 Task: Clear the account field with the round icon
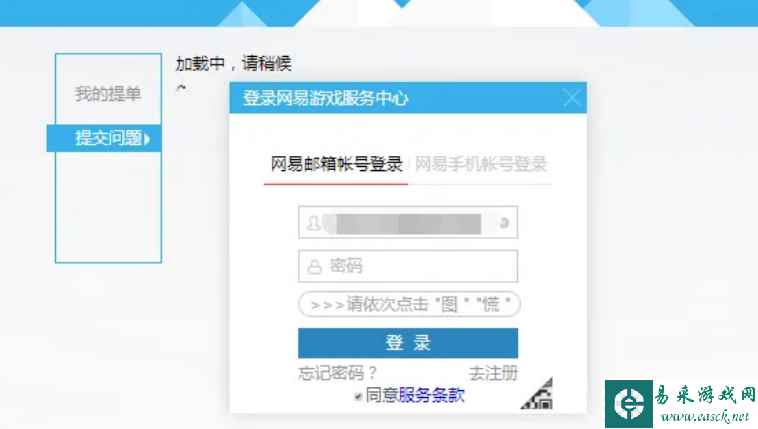click(504, 222)
